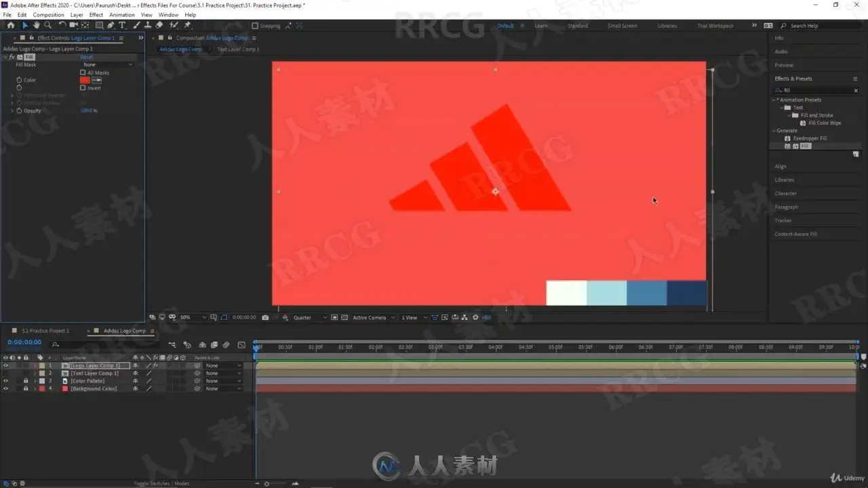Viewport: 868px width, 488px height.
Task: Select the Selection arrow tool
Action: [25, 26]
